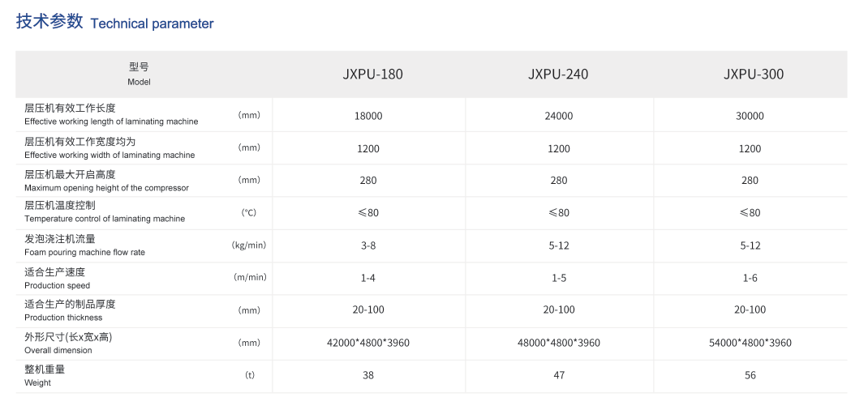Click Maximum opening height of the compressor
868x397 pixels.
[107, 188]
